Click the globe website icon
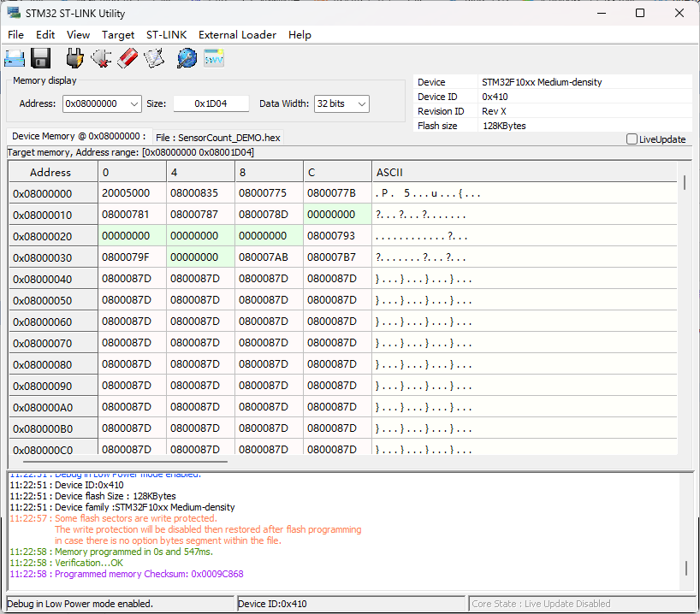 pos(187,58)
